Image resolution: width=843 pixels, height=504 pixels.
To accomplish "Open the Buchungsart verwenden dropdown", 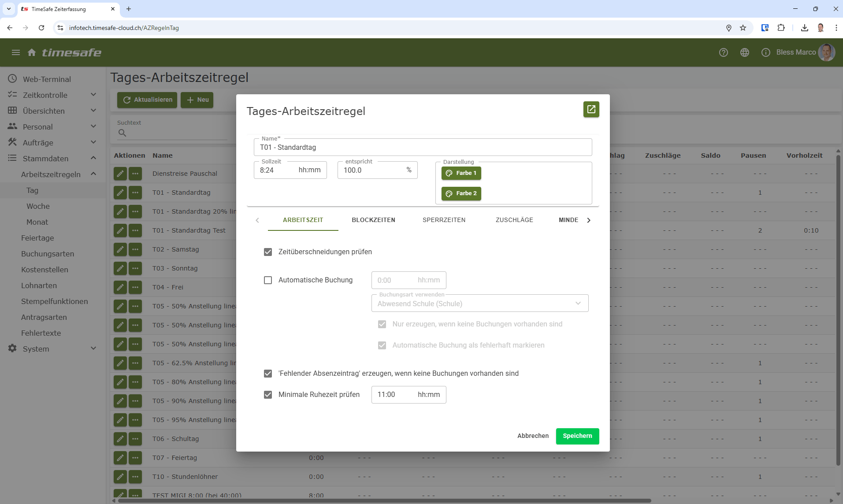I will pyautogui.click(x=479, y=304).
